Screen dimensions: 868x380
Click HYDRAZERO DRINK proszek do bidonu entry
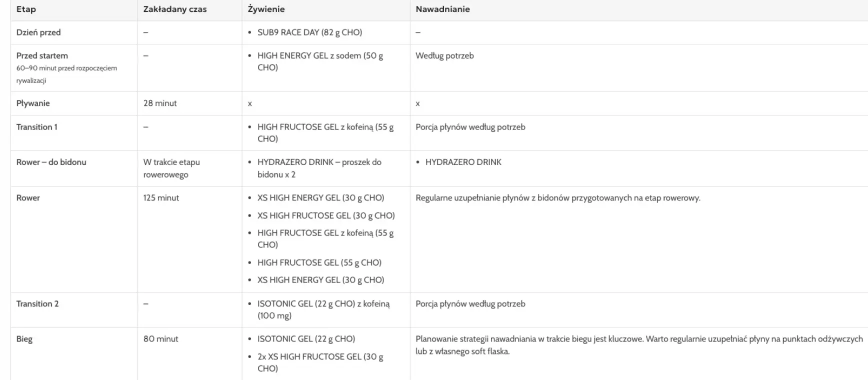tap(319, 168)
